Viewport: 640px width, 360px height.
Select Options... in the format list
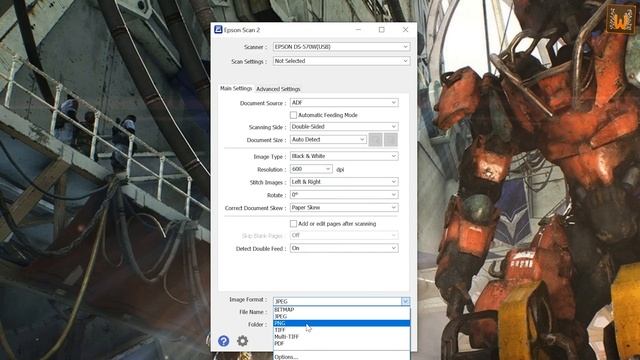(341, 357)
